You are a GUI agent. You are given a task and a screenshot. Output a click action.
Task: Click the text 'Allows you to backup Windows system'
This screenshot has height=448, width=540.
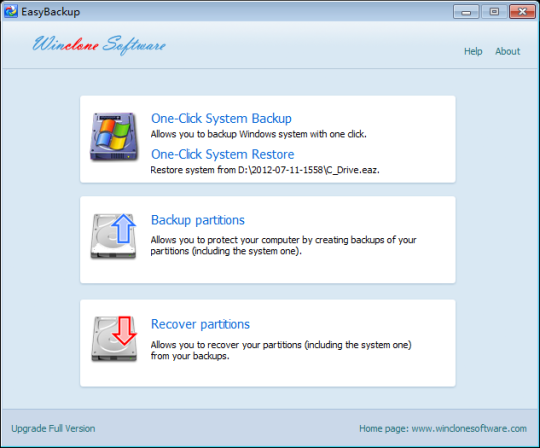tap(229, 134)
